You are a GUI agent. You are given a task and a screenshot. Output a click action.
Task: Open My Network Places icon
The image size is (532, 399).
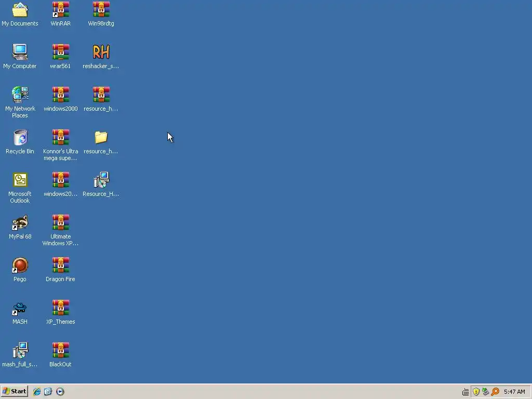[20, 95]
